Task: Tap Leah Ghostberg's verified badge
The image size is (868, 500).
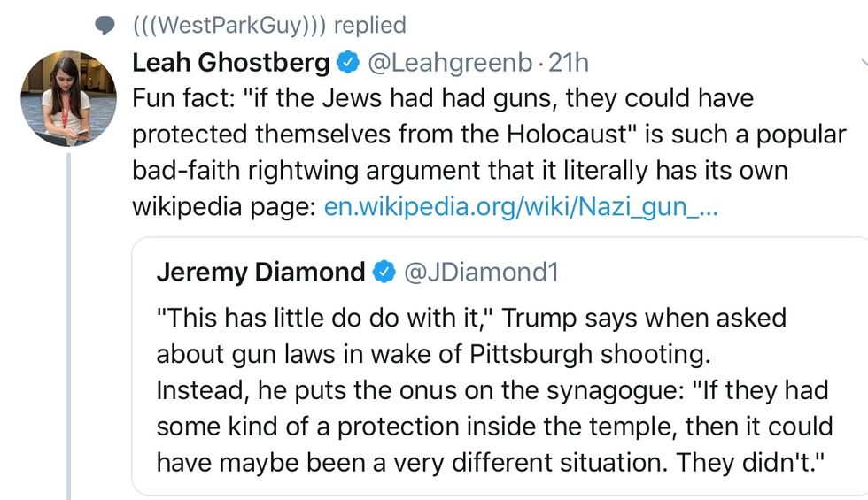Action: [x=346, y=64]
